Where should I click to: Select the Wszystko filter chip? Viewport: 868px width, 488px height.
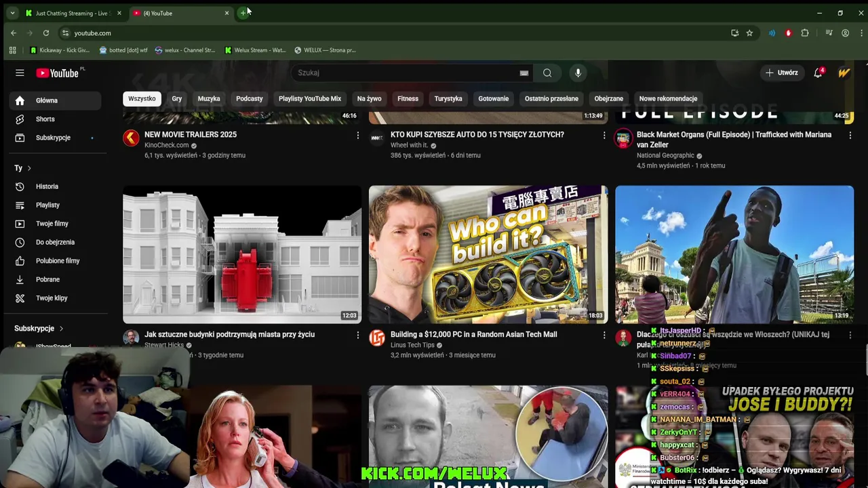pyautogui.click(x=142, y=99)
